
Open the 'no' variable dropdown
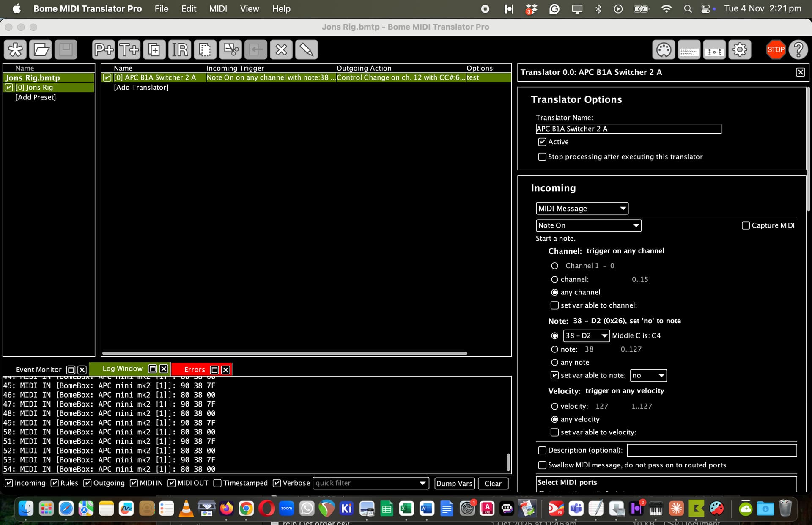pos(648,375)
